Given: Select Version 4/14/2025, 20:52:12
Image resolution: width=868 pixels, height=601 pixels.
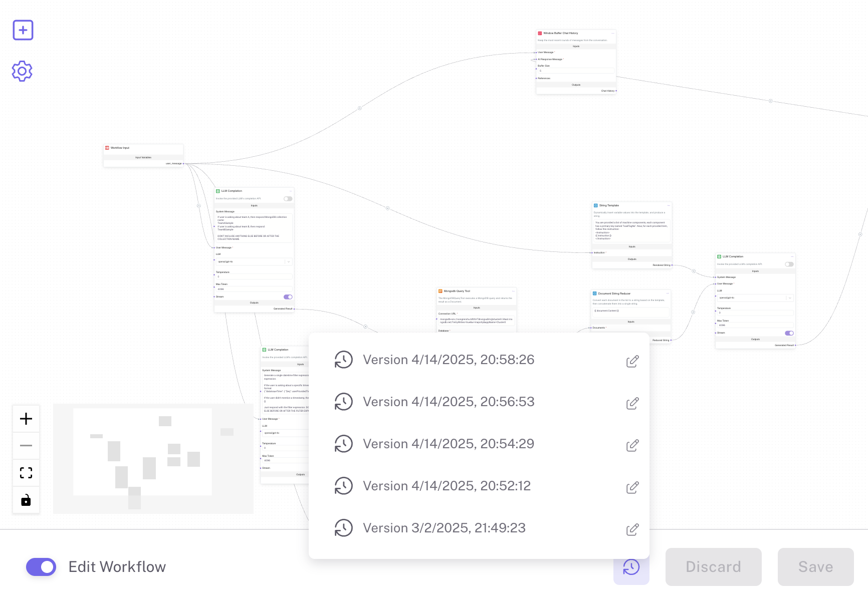Looking at the screenshot, I should click(x=446, y=486).
